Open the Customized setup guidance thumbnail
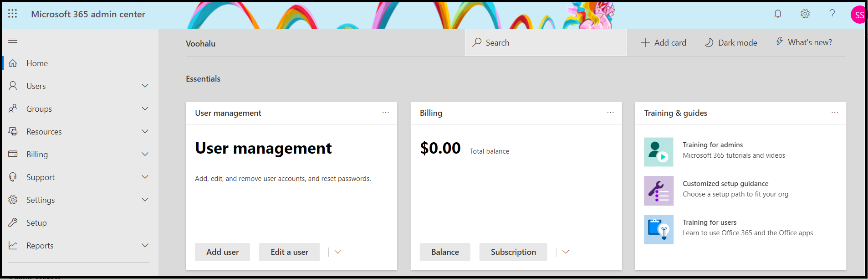 (659, 191)
